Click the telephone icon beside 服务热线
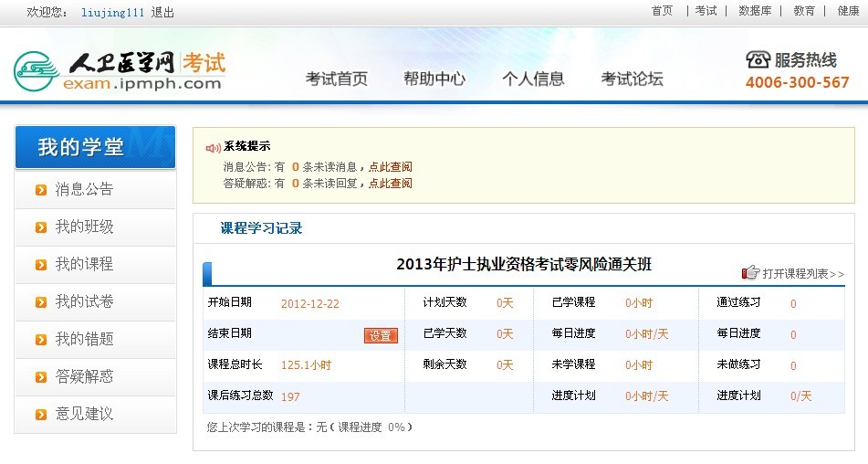Viewport: 868px width, 464px height. tap(758, 59)
